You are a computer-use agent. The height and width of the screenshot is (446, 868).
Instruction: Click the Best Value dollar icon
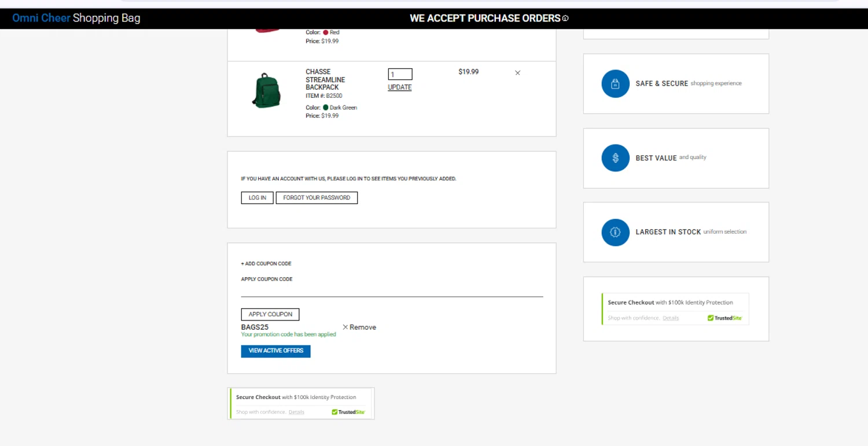click(x=615, y=158)
